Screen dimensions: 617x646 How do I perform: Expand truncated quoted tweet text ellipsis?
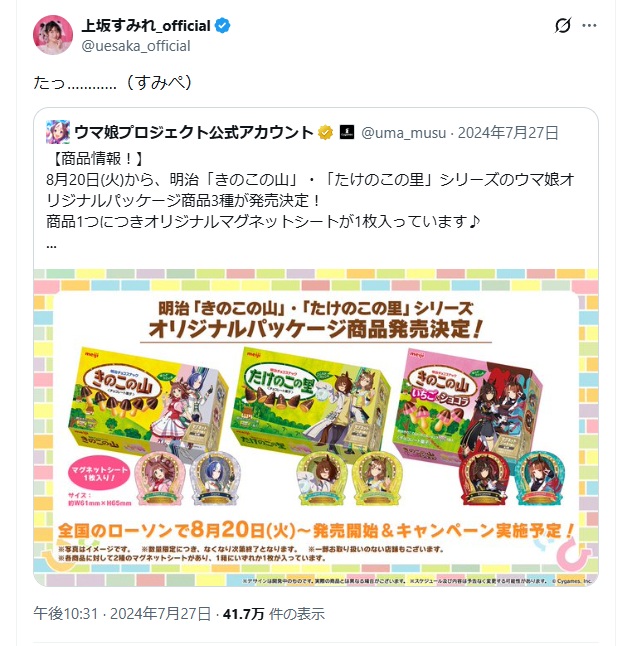pyautogui.click(x=51, y=246)
